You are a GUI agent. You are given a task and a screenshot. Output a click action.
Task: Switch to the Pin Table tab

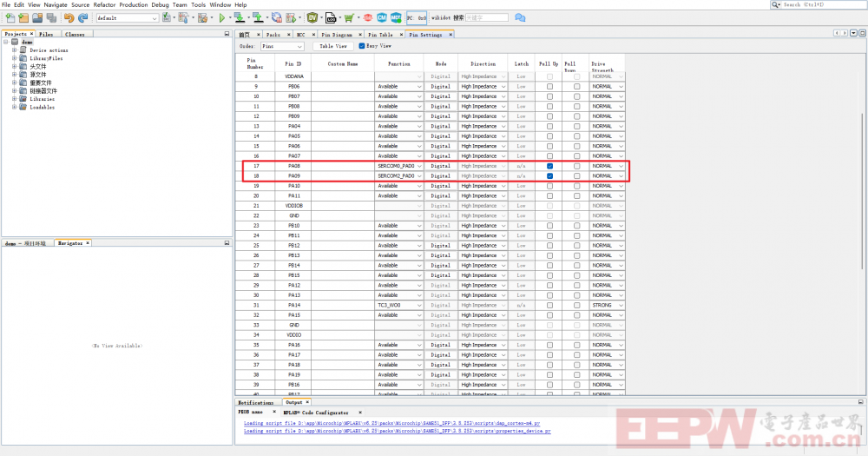click(380, 35)
